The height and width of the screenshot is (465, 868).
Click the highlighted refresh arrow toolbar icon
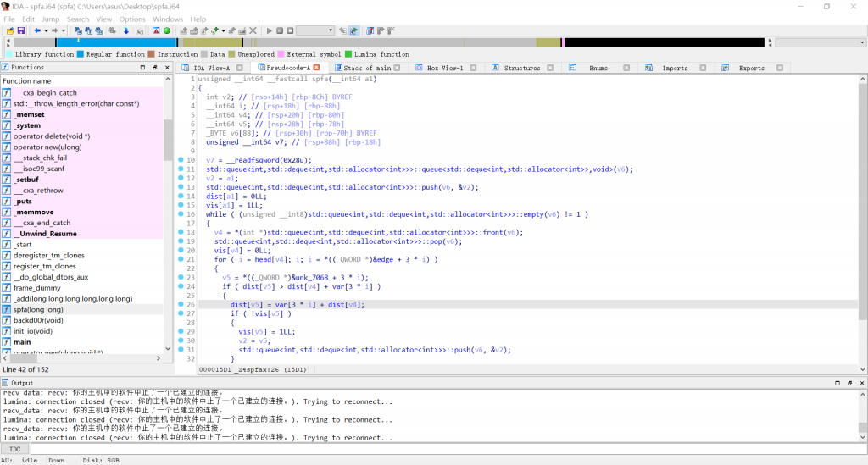click(353, 31)
